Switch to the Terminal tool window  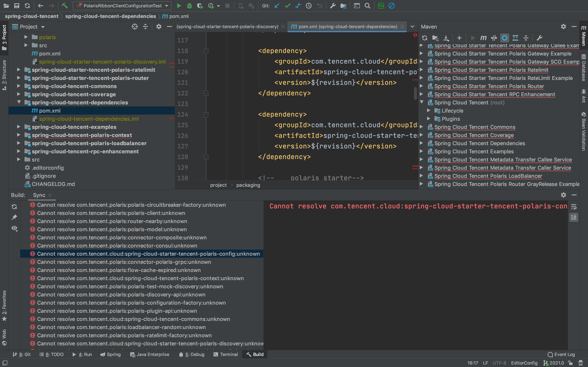click(x=225, y=354)
